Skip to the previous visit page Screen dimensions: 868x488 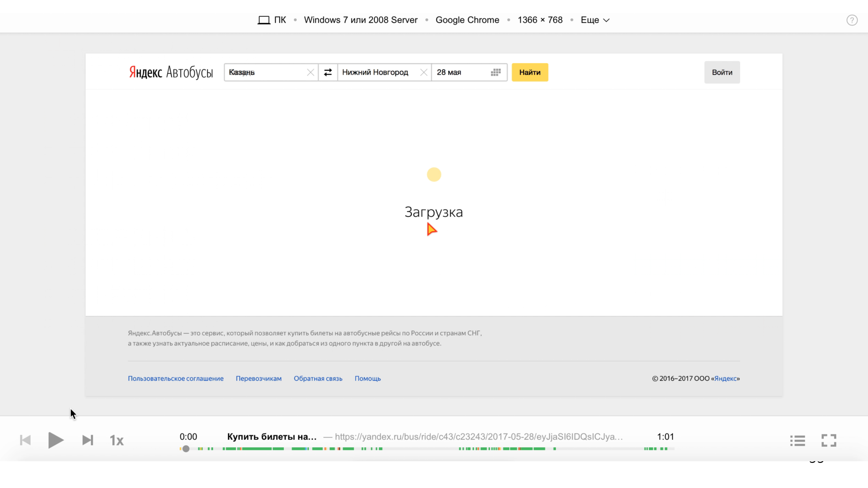[x=25, y=440]
